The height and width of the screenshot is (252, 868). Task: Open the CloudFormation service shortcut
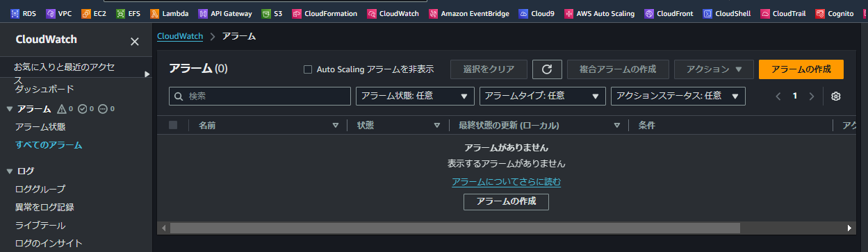[x=325, y=13]
